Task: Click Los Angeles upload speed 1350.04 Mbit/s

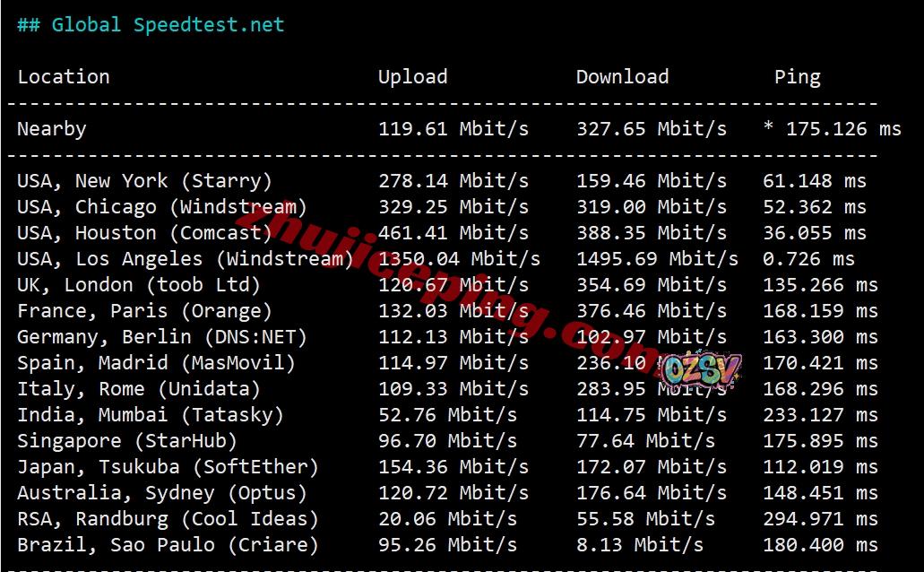Action: point(459,259)
